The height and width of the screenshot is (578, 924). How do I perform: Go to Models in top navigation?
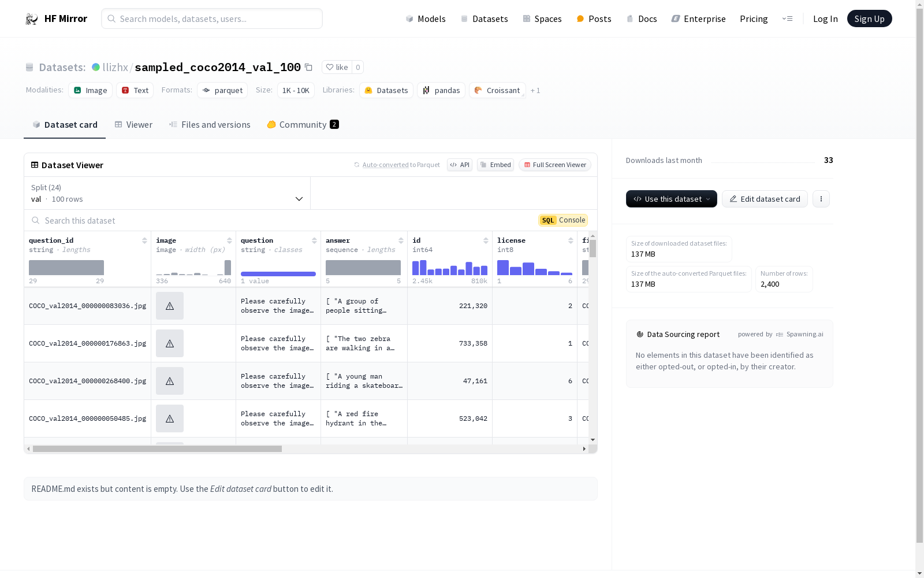(x=426, y=19)
